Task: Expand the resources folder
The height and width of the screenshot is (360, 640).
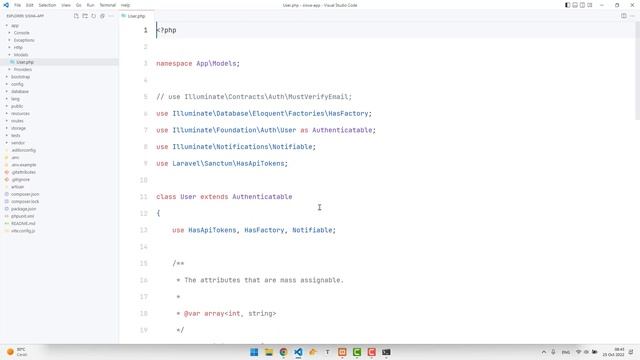Action: coord(20,113)
